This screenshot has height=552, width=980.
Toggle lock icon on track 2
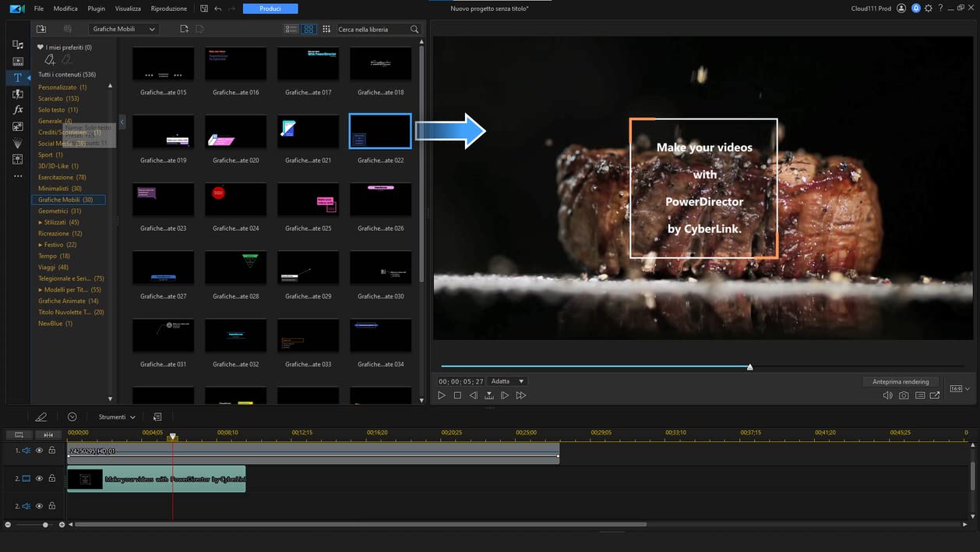(52, 478)
